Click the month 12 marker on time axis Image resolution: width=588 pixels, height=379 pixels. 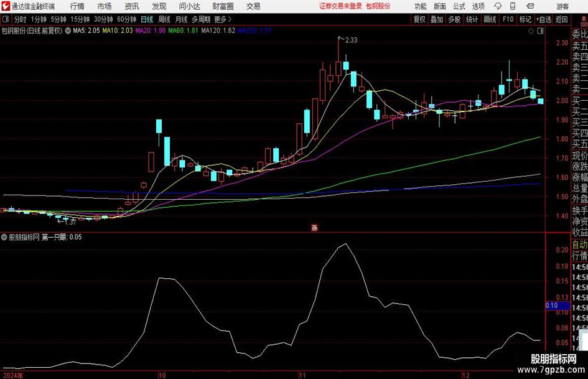tap(466, 375)
